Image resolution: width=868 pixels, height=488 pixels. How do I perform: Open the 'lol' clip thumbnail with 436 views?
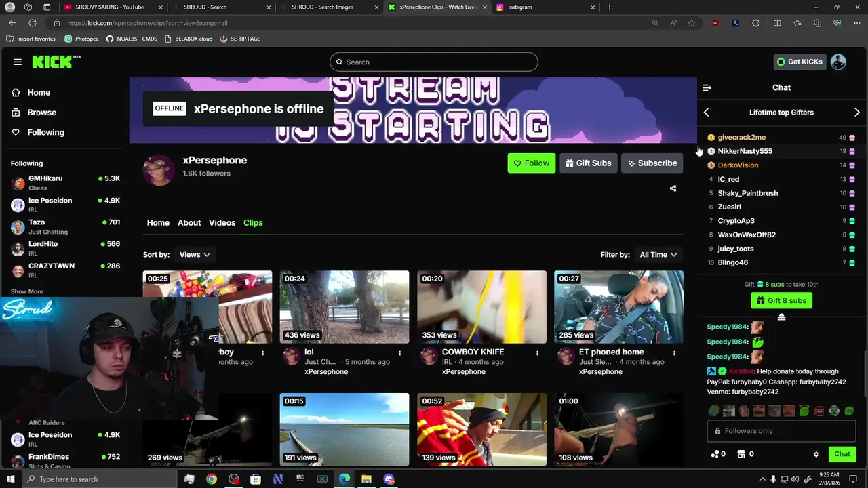point(344,307)
